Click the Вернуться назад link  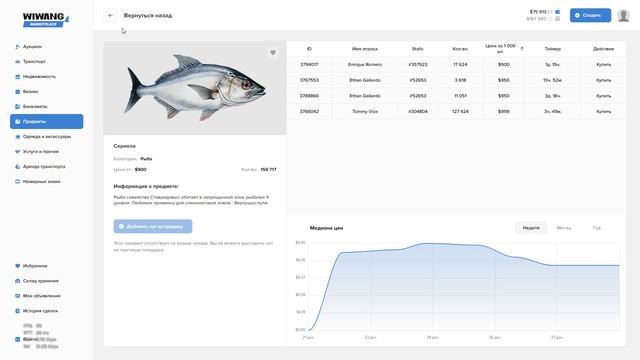pyautogui.click(x=148, y=16)
